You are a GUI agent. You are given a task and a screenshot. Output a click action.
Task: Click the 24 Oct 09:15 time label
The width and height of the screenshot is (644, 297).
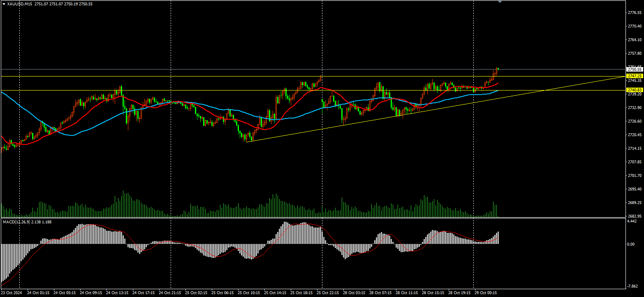(91, 293)
